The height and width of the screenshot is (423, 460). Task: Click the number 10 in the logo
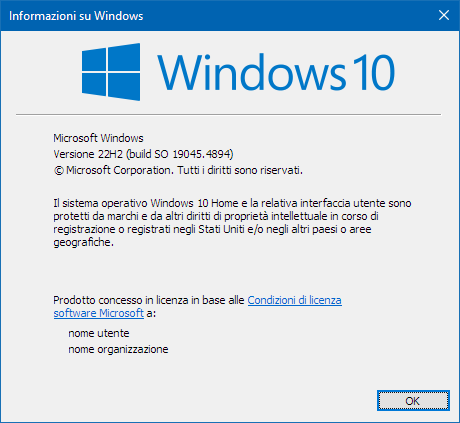click(374, 72)
